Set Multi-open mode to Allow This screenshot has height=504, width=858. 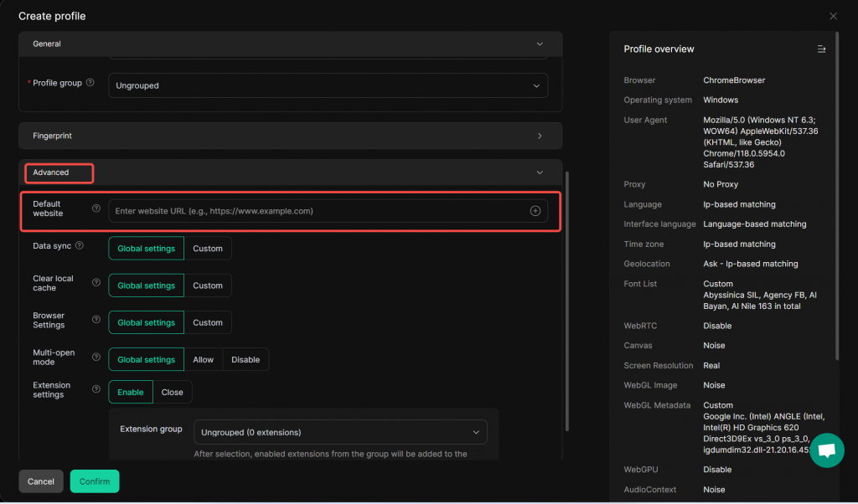click(x=204, y=360)
